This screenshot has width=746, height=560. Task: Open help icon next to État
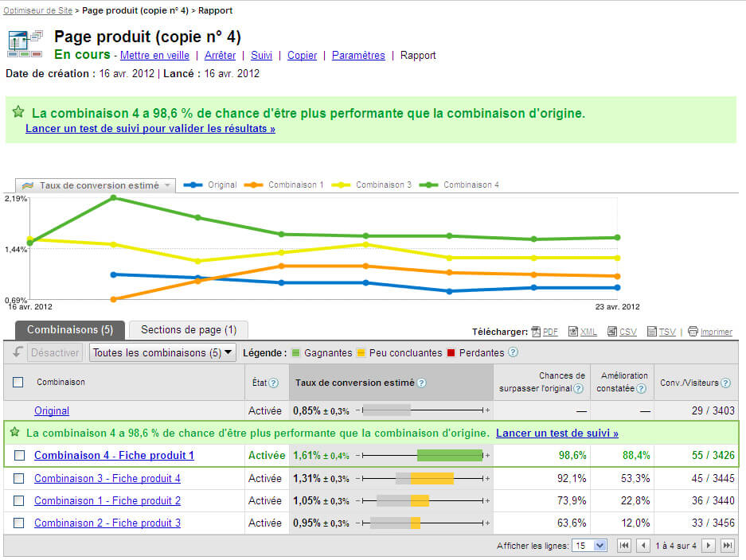point(274,383)
